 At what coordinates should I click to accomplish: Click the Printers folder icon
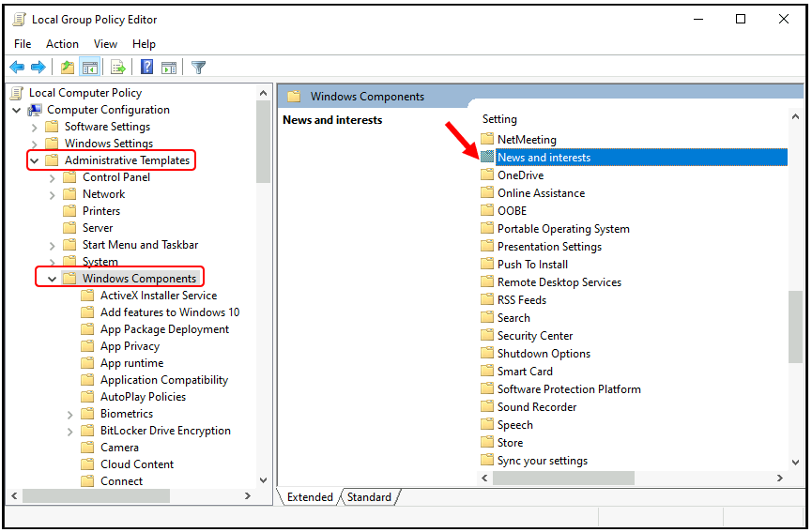[x=69, y=210]
